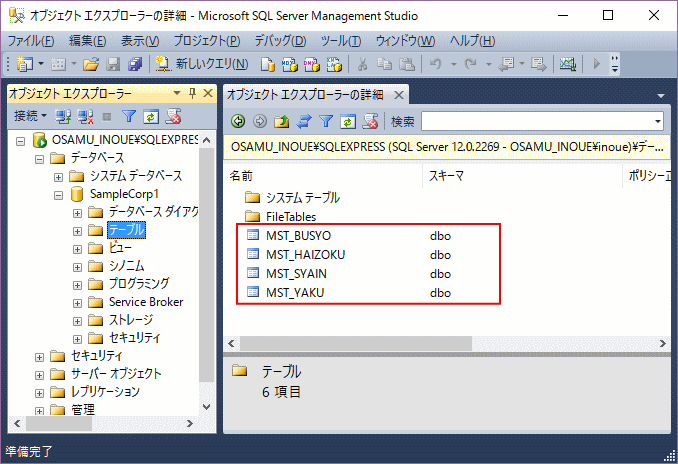Toggle auto-hide pin on Object Explorer panel
Viewport: 678px width, 464px height.
(x=192, y=93)
